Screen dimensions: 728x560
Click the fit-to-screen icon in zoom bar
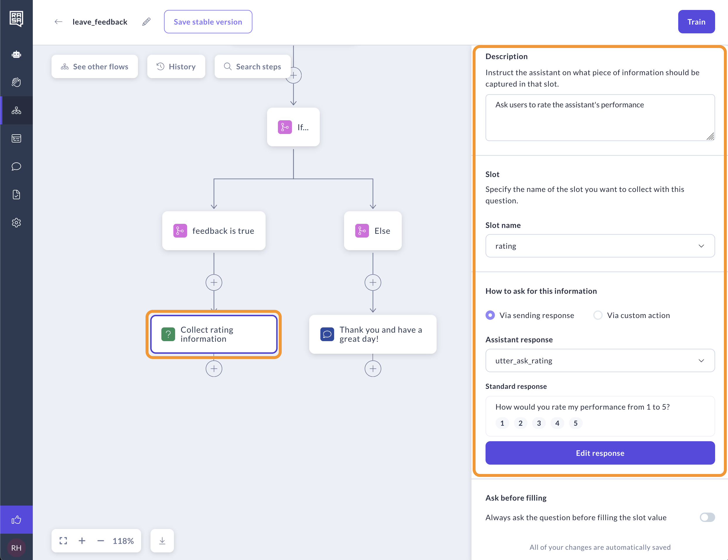point(63,541)
